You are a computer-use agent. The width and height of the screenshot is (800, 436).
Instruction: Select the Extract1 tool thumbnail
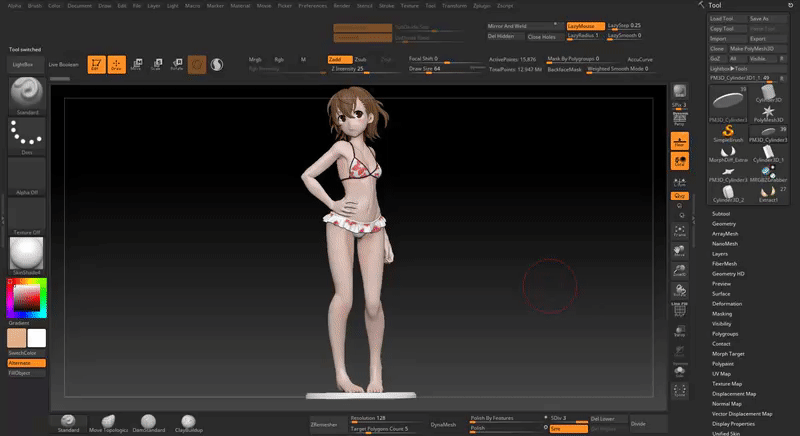tap(768, 194)
